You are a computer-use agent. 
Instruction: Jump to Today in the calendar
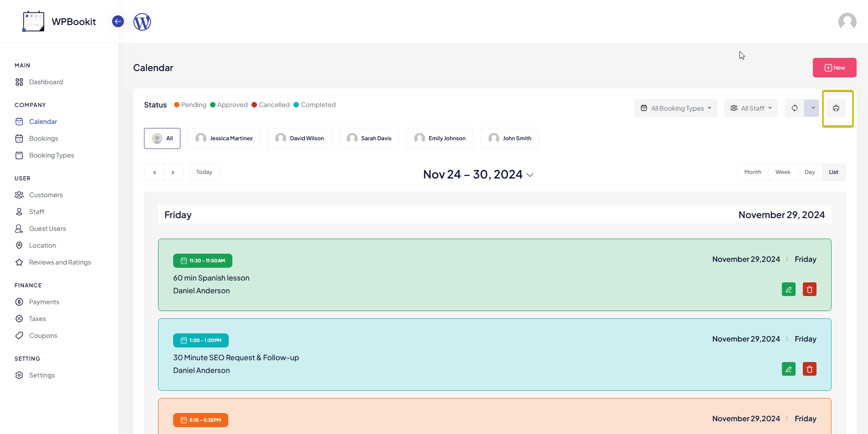204,172
